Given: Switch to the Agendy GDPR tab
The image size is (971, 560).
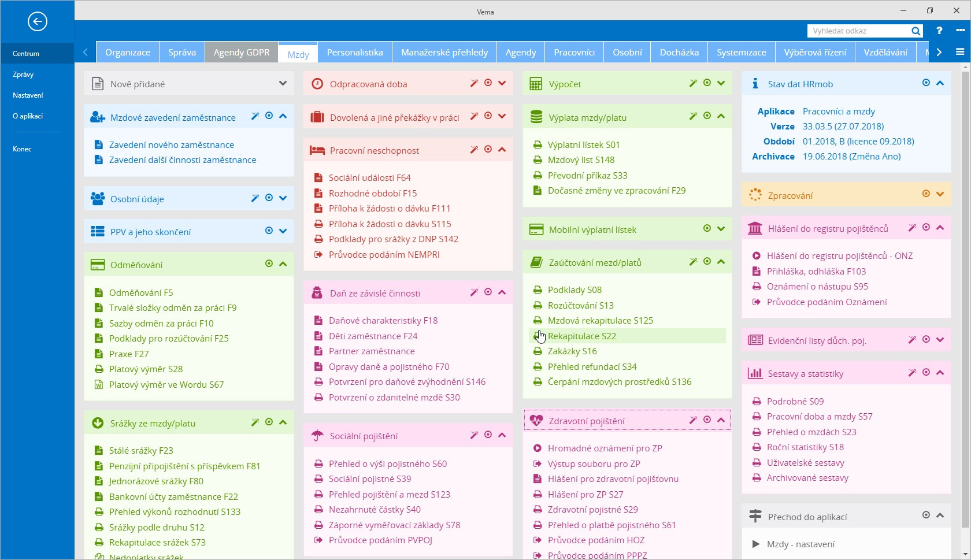Looking at the screenshot, I should 242,52.
